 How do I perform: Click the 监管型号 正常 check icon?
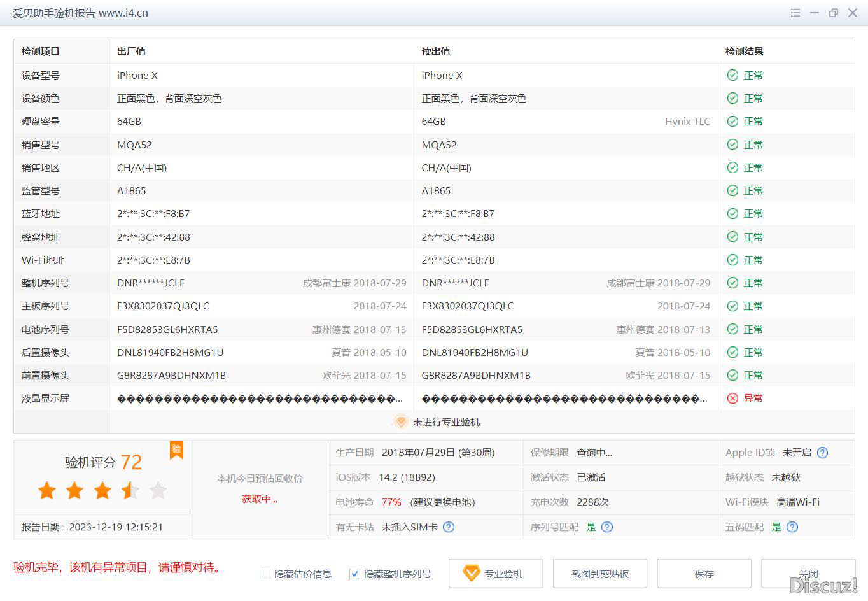pyautogui.click(x=732, y=190)
